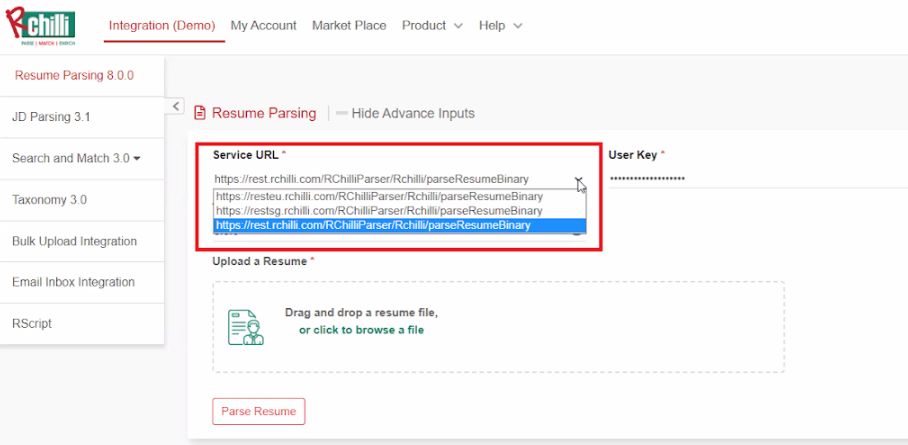Viewport: 908px width, 445px height.
Task: Collapse the sidebar with the chevron arrow
Action: pos(176,106)
